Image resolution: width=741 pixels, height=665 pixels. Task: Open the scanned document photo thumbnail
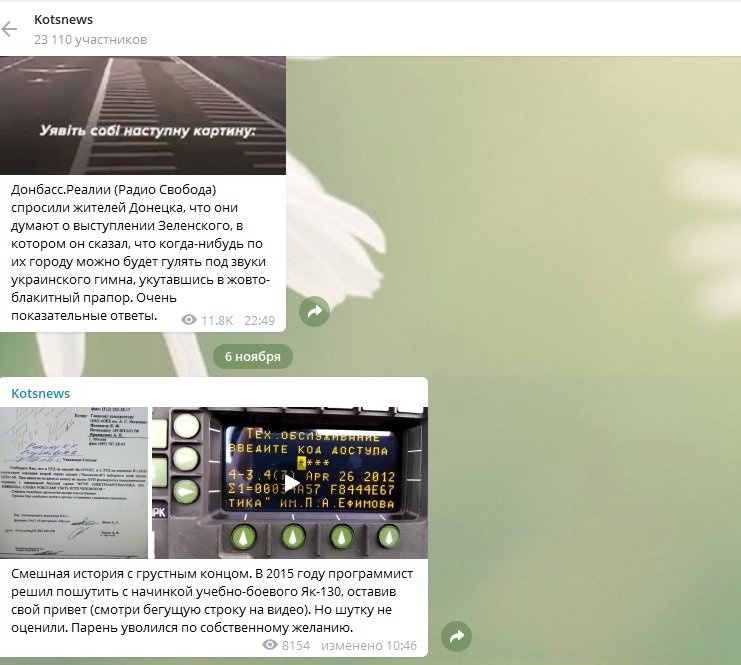coord(74,482)
